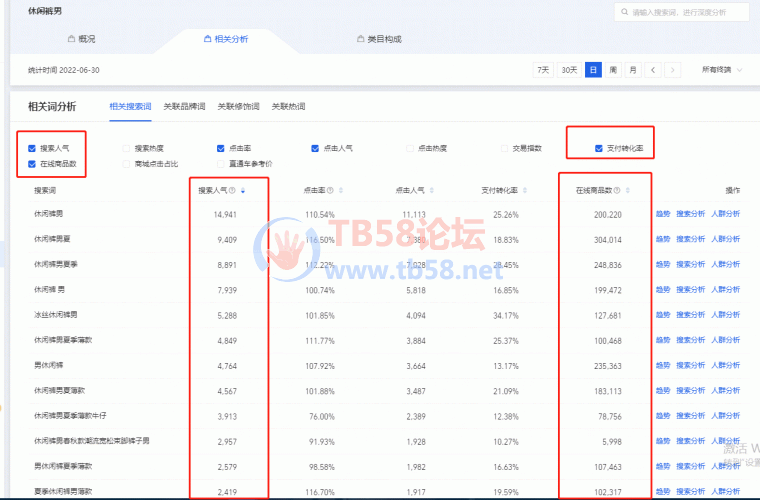Select the 关联热词 sub-tab
Screen dimensions: 760x500
(288, 107)
